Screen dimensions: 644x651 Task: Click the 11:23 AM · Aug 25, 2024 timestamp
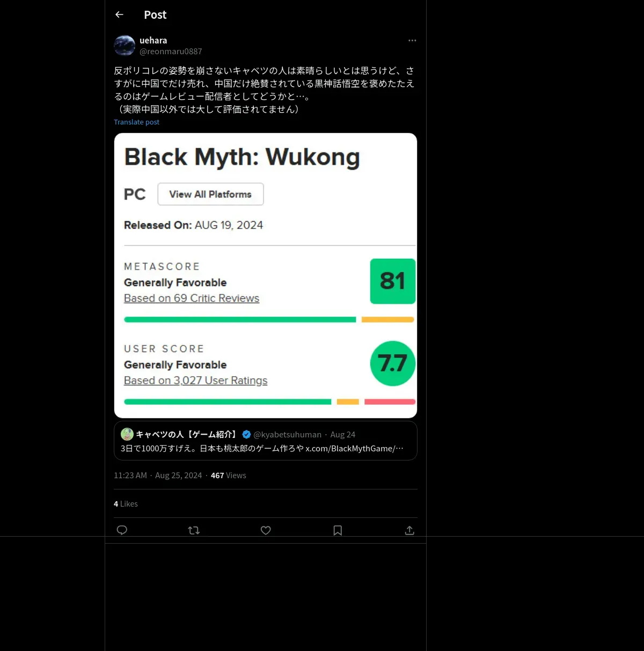click(x=158, y=476)
